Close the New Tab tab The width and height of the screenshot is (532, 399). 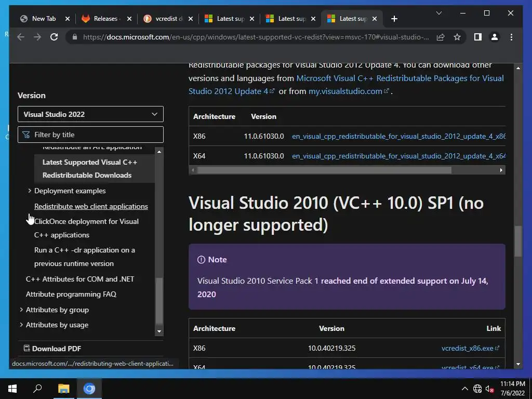pos(67,19)
